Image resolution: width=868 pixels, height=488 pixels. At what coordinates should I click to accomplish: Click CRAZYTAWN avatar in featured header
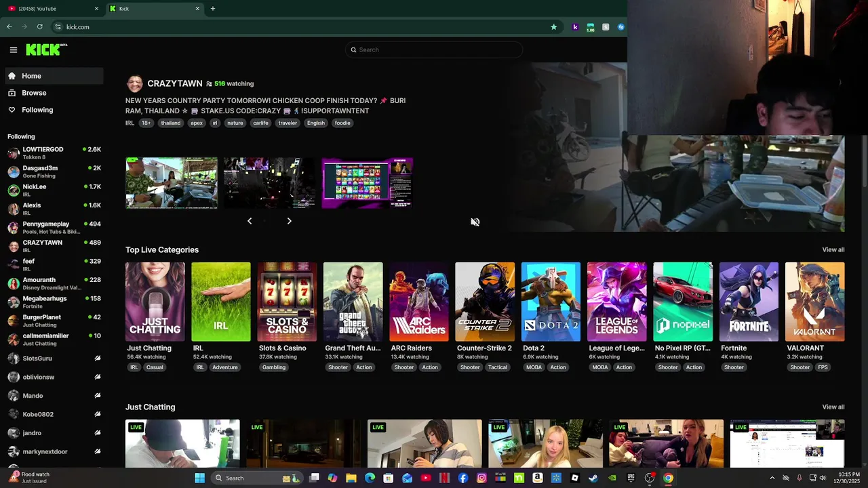coord(135,83)
